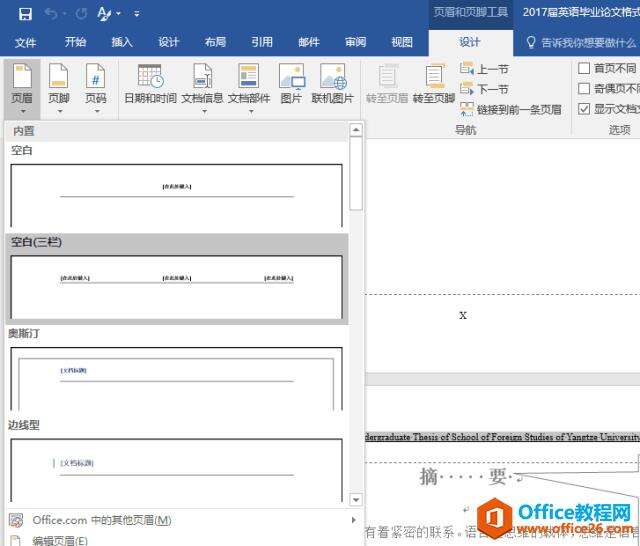Toggle Different First Page (首页不同) checkbox
Screen dimensions: 640x546
(x=584, y=68)
